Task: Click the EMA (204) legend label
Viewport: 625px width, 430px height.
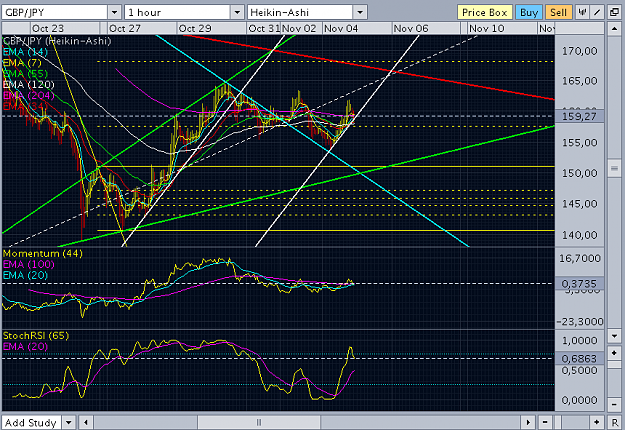Action: point(29,95)
